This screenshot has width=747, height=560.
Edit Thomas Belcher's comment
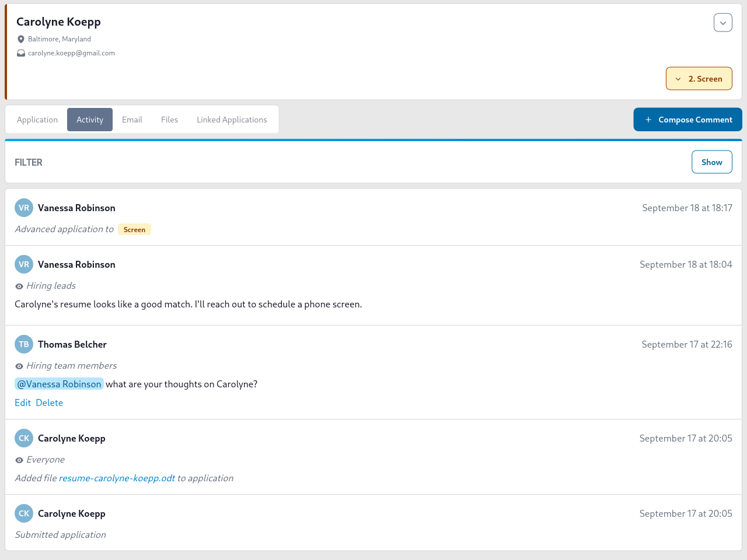tap(23, 402)
